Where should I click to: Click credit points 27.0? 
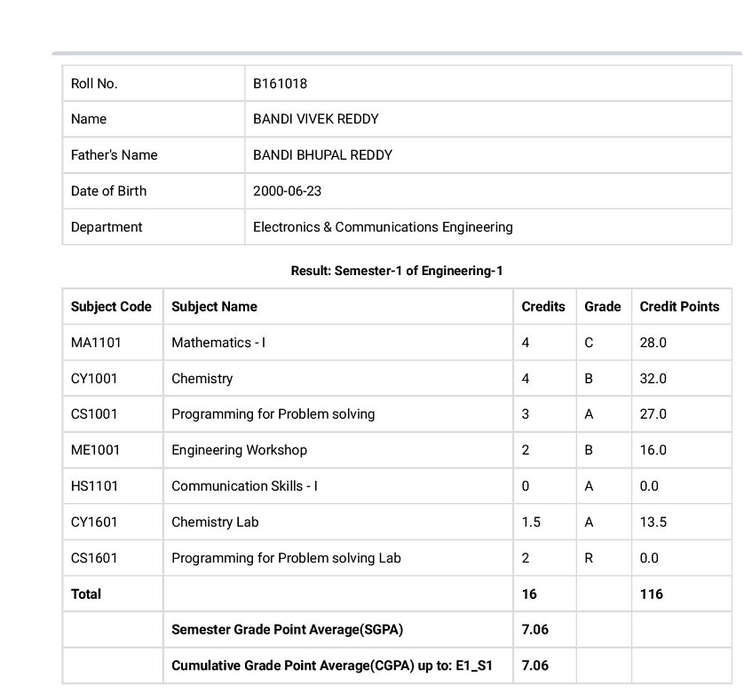[653, 414]
